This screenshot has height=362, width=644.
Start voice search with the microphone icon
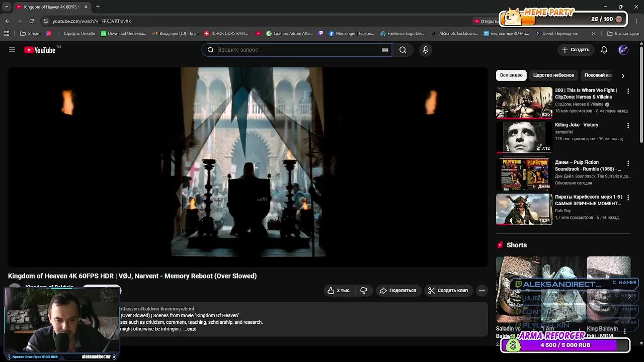coord(426,50)
